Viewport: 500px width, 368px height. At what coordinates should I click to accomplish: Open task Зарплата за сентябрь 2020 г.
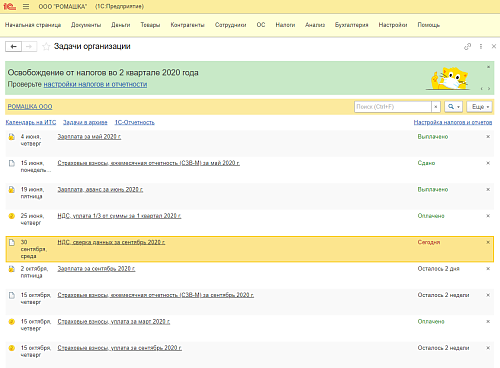click(96, 269)
